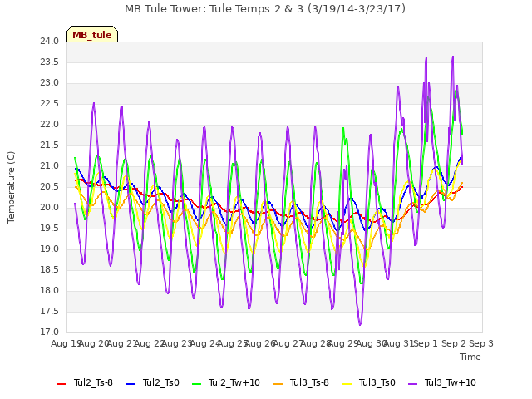Viewport: 532px width, 399px height.
Task: Click the orange Tul3_Ts-8 legend swatch
Action: tap(278, 384)
